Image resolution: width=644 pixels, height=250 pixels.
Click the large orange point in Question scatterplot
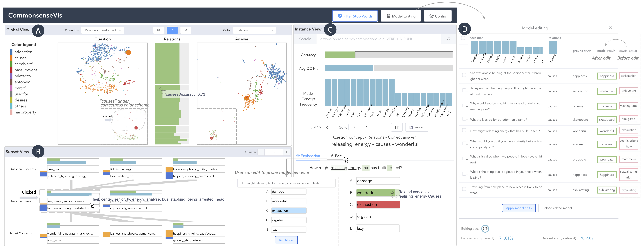pyautogui.click(x=128, y=52)
